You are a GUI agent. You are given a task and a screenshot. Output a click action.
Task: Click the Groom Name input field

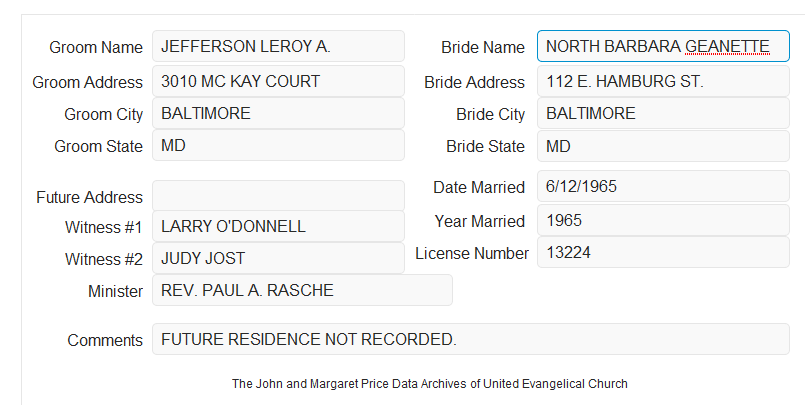point(278,46)
